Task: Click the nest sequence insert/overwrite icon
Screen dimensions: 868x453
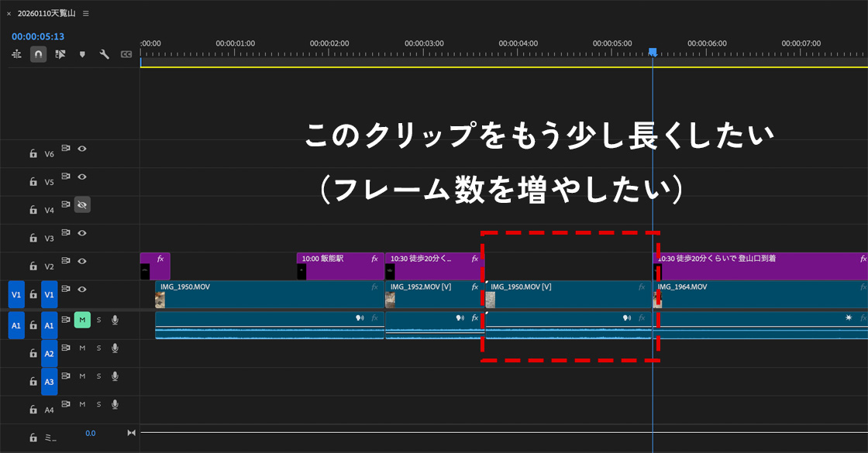Action: 16,54
